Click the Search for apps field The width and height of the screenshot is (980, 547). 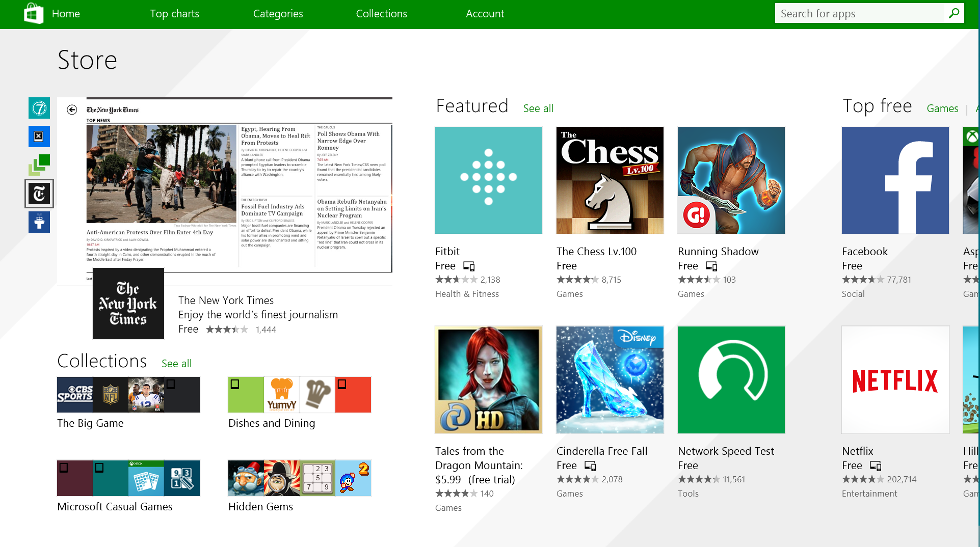click(x=860, y=13)
